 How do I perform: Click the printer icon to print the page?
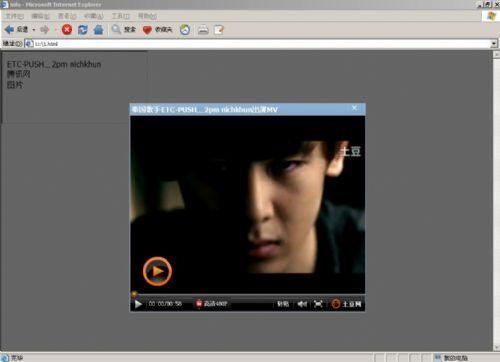[203, 30]
